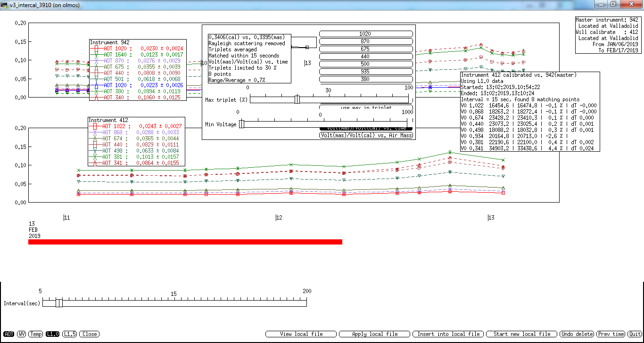
Task: Click the AOT 381 marker icon in Instrument 412 legend
Action: [95, 157]
